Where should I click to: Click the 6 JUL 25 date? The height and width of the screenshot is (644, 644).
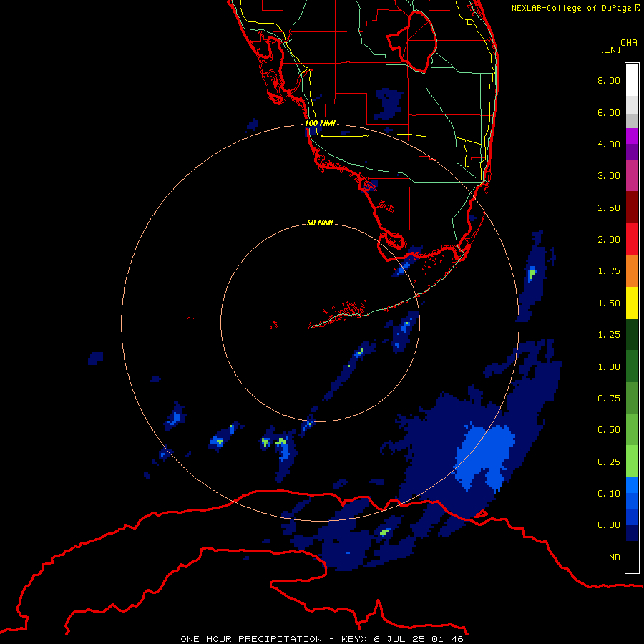(399, 639)
